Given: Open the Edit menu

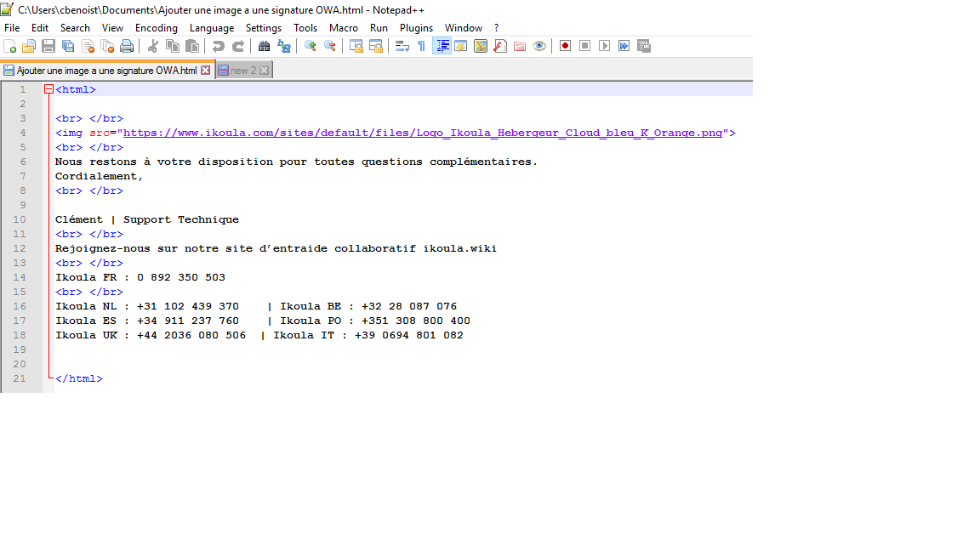Looking at the screenshot, I should 40,28.
